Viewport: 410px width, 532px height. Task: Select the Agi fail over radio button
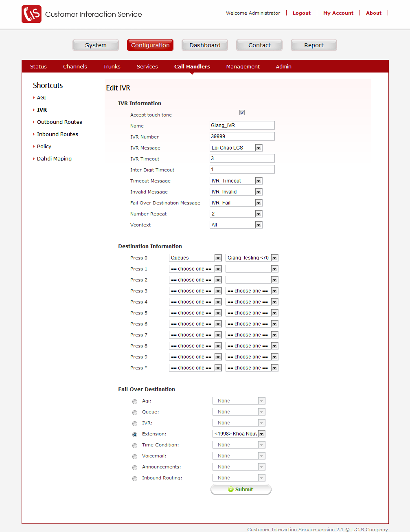point(135,402)
